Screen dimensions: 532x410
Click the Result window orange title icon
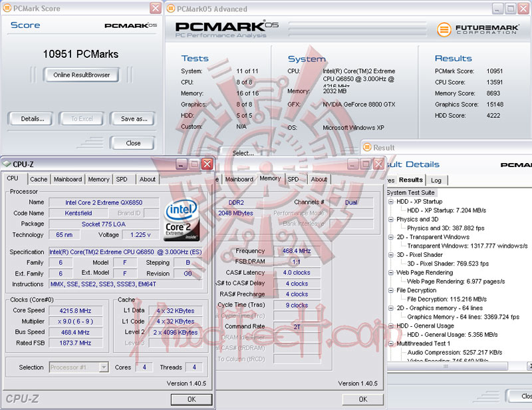click(367, 147)
